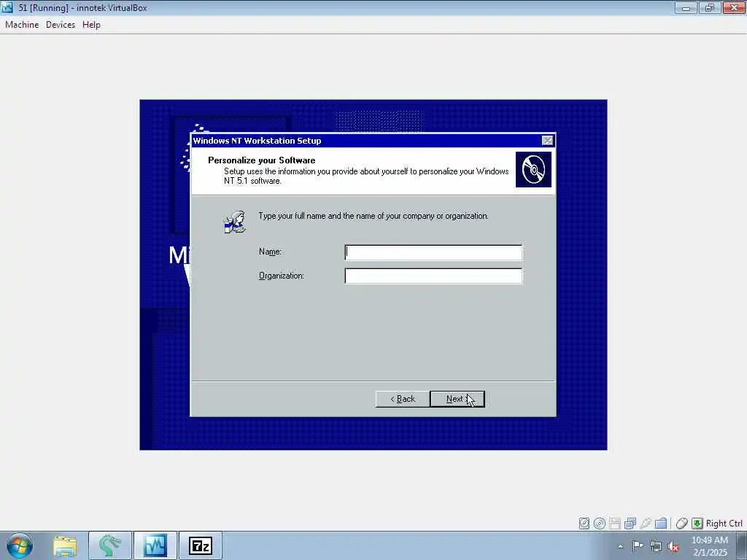Open the Help menu

(x=91, y=25)
